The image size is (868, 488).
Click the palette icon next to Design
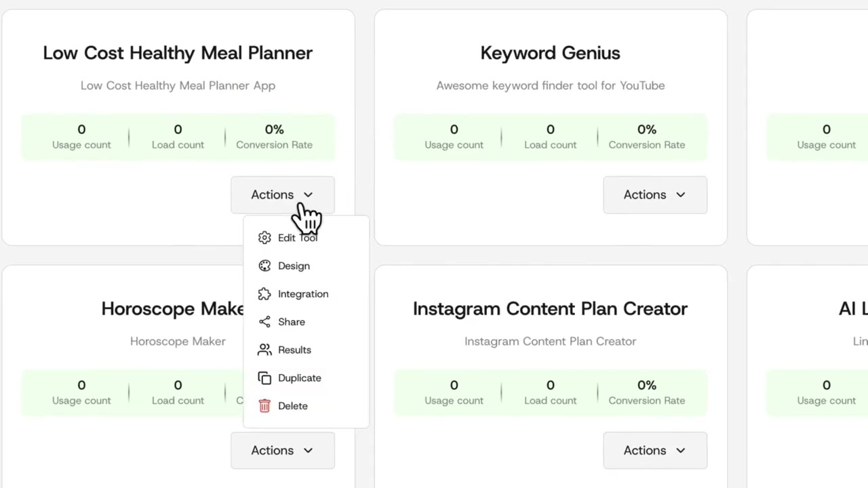[264, 266]
